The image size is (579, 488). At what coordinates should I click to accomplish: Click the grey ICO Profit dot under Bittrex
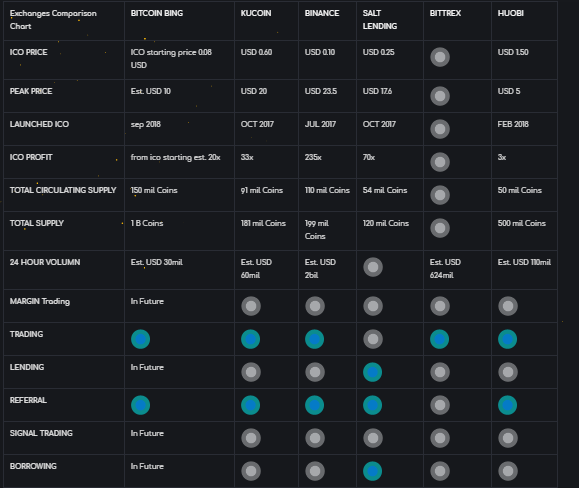coord(440,162)
